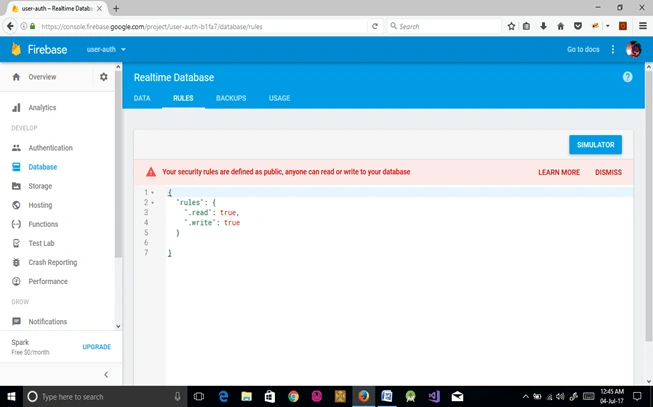This screenshot has width=653, height=407.
Task: Open Visual Studio from the taskbar
Action: [434, 397]
